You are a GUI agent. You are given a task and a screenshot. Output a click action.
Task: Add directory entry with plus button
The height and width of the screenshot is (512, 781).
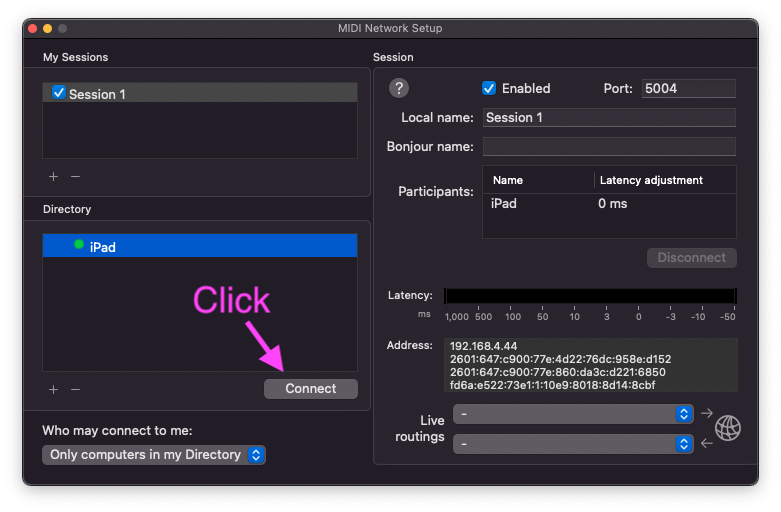53,389
